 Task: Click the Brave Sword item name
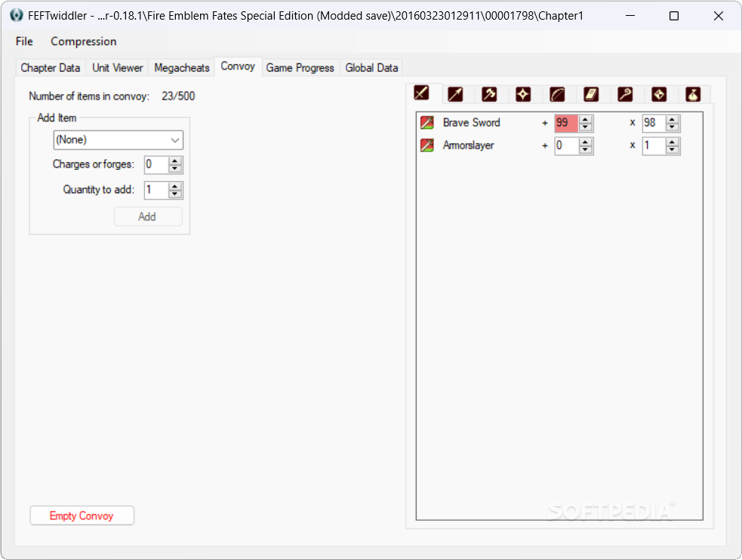[471, 122]
